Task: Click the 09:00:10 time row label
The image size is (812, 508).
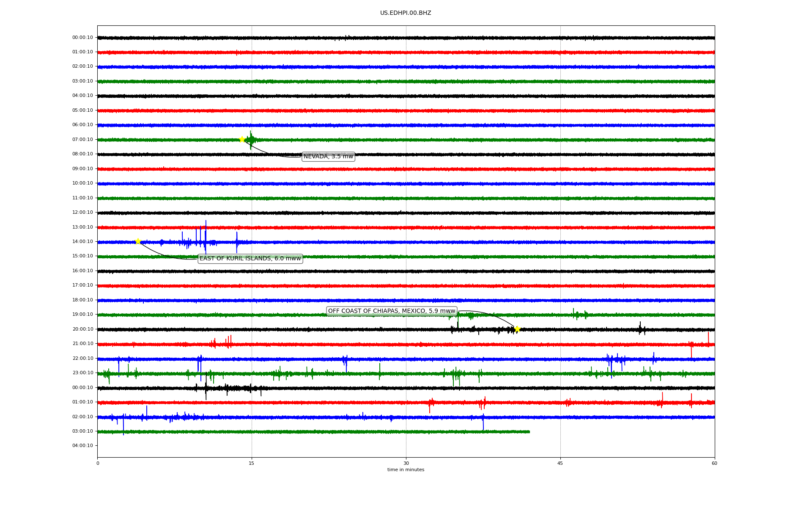Action: [82, 168]
